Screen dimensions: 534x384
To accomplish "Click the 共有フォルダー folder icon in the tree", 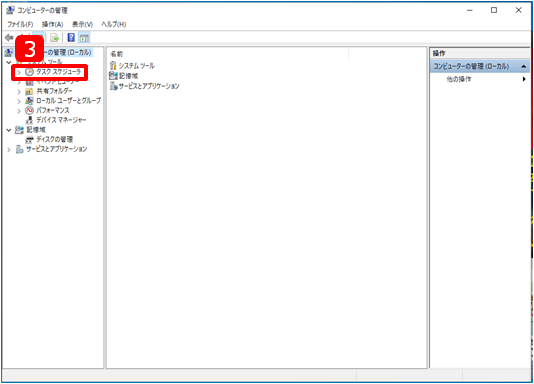I will [x=29, y=91].
